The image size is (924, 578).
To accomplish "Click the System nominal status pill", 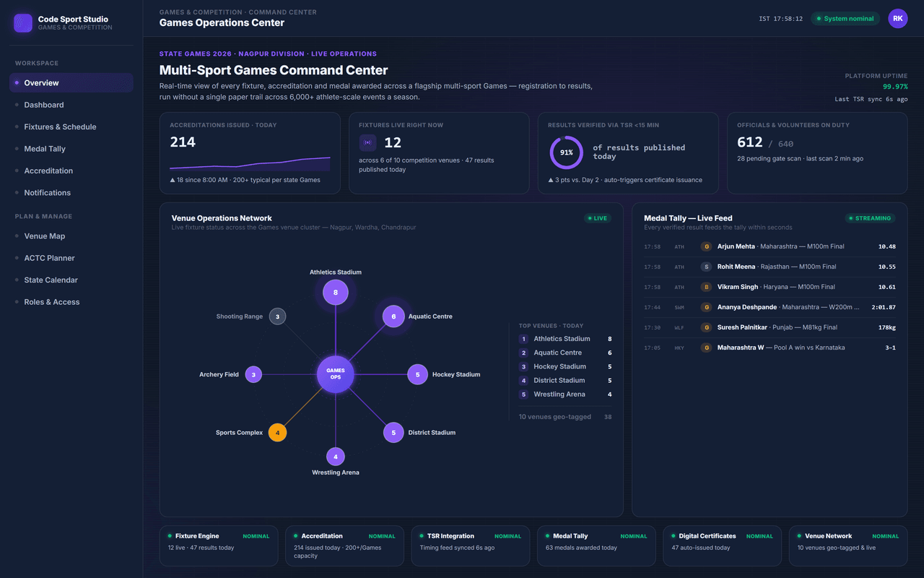I will pyautogui.click(x=845, y=19).
